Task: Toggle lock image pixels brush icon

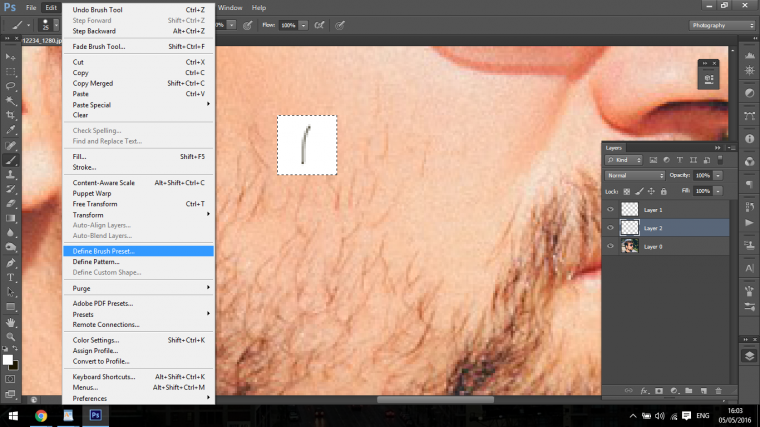Action: [639, 191]
